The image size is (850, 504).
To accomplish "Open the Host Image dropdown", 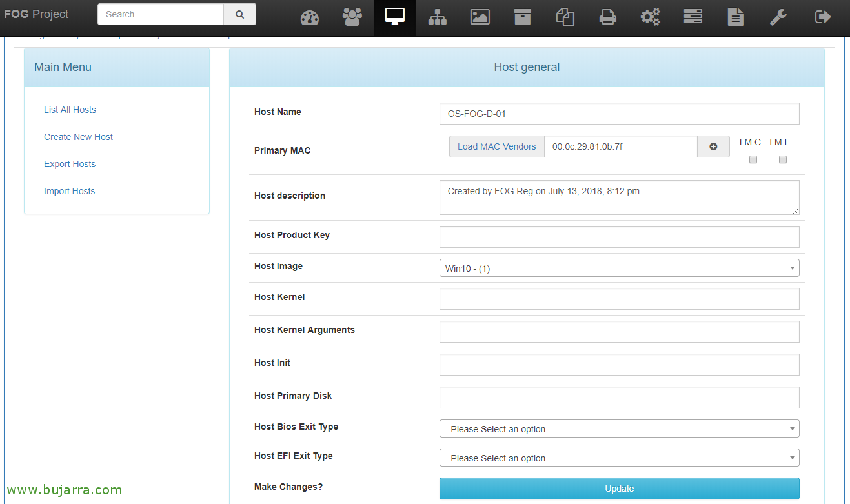I will click(620, 268).
